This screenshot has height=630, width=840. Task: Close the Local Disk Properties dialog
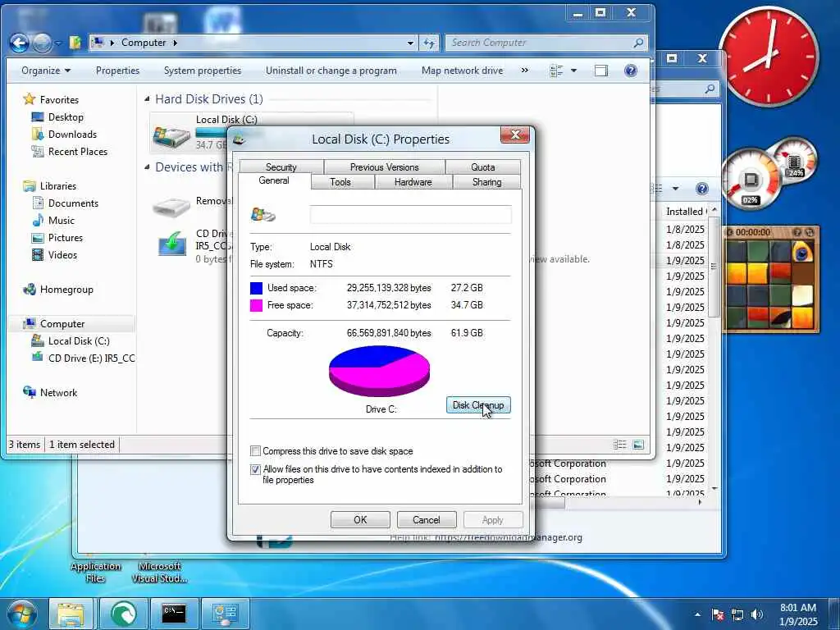coord(515,135)
